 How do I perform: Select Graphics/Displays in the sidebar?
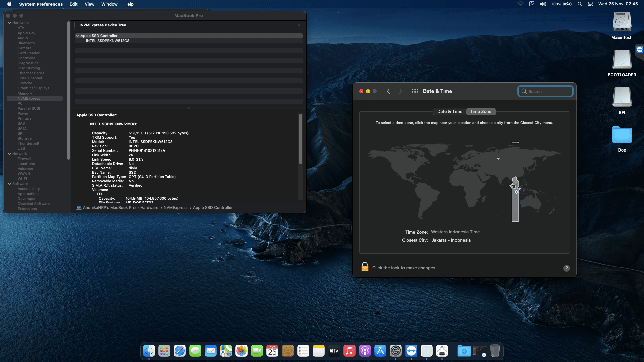click(33, 88)
